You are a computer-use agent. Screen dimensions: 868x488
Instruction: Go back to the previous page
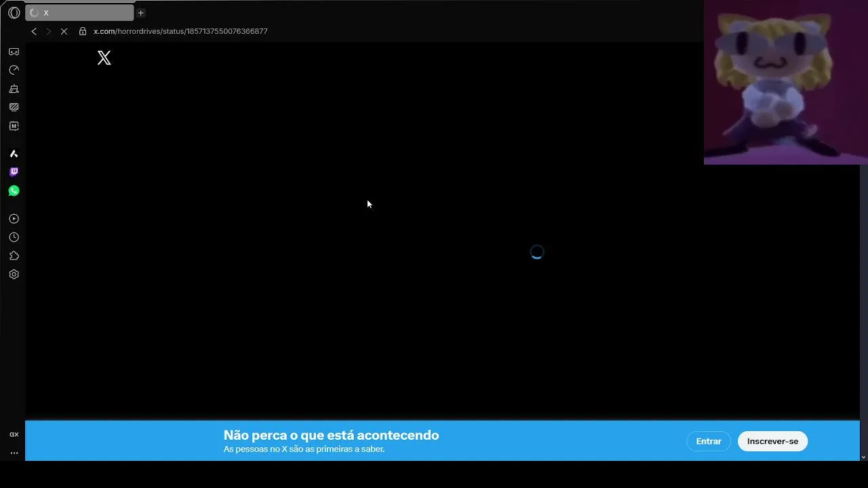click(34, 31)
